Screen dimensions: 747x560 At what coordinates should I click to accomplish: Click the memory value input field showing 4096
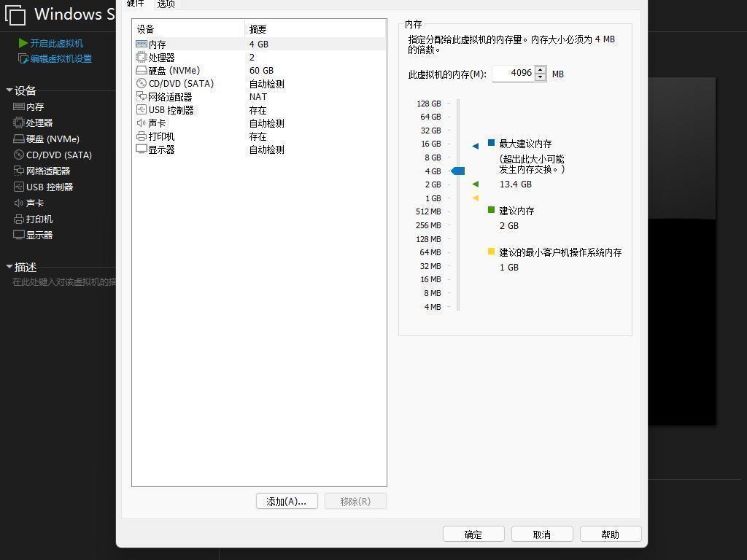[513, 74]
